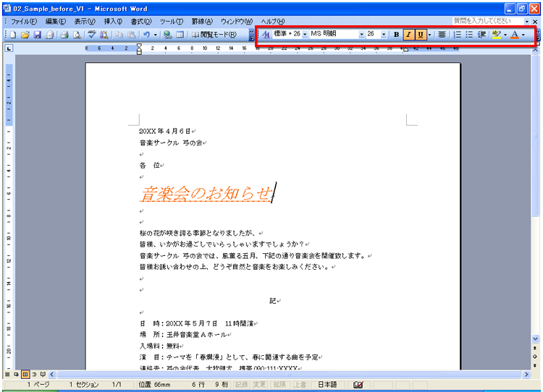Image resolution: width=543 pixels, height=392 pixels.
Task: Click the horizontal scrollbar right arrow
Action: (526, 375)
